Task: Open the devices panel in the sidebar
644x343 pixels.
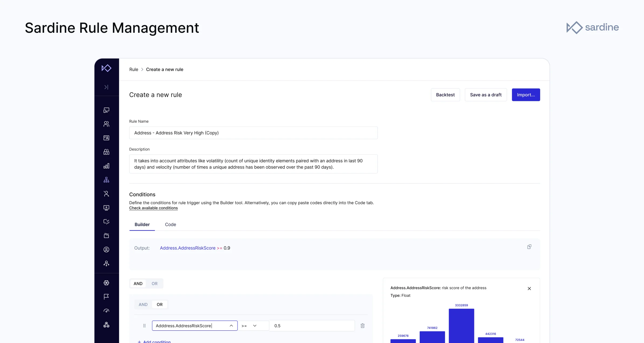Action: coord(106,110)
